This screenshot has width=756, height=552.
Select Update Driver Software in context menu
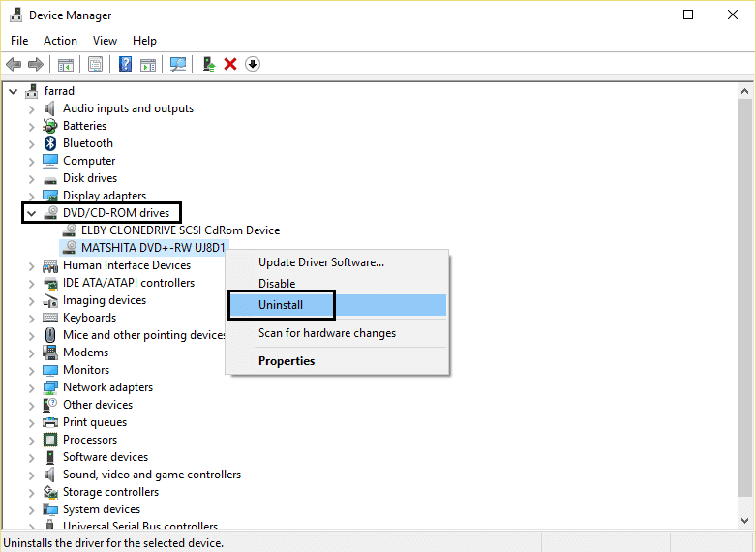tap(320, 262)
